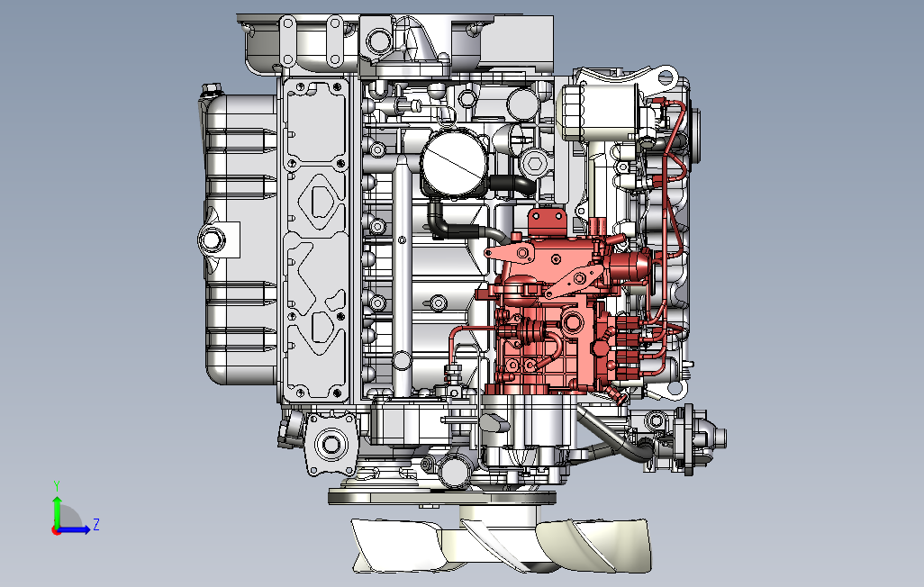Viewport: 924px width, 587px height.
Task: Pick the hex socket plug right of the round cap
Action: click(535, 163)
